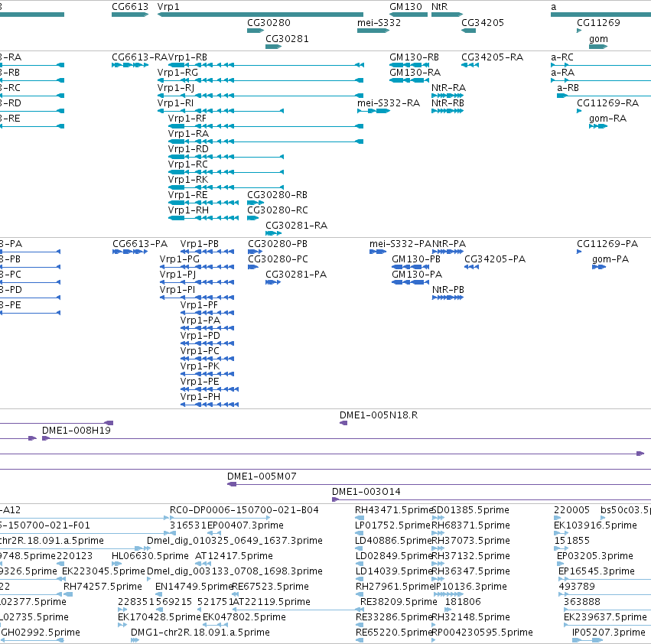Select EST HL06630.5prime
The height and width of the screenshot is (644, 651).
pos(150,556)
